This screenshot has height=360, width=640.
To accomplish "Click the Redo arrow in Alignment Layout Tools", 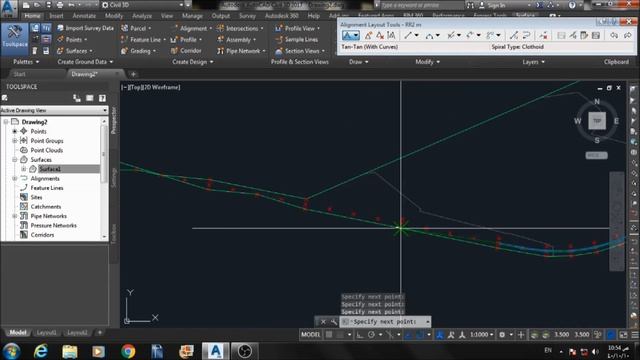I will click(628, 36).
